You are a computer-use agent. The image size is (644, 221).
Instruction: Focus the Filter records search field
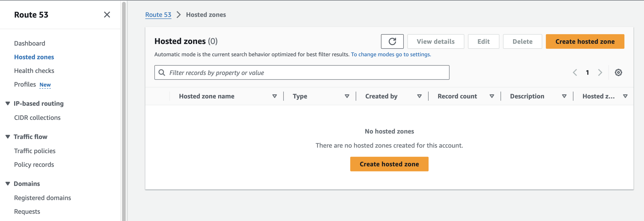[x=302, y=72]
